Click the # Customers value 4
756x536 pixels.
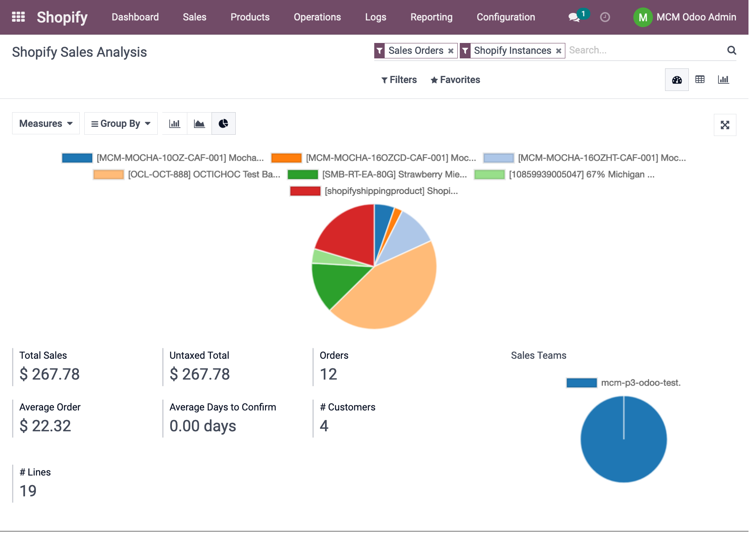click(x=324, y=426)
